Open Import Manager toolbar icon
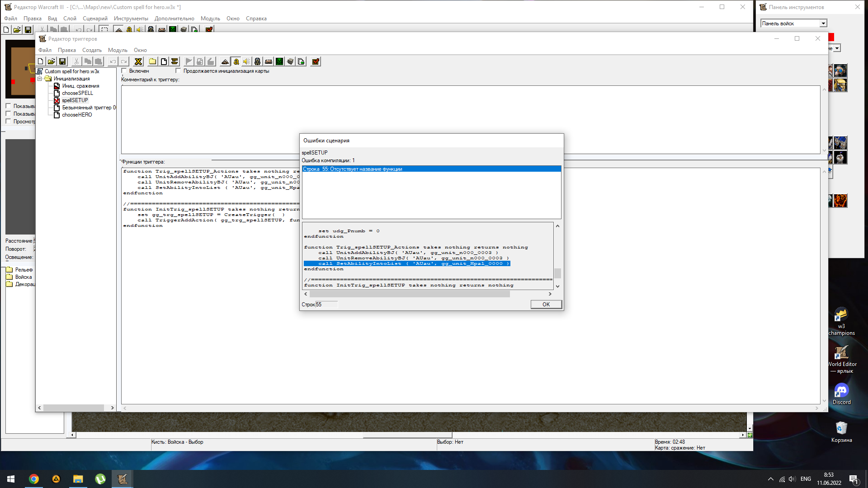Image resolution: width=868 pixels, height=488 pixels. click(301, 61)
